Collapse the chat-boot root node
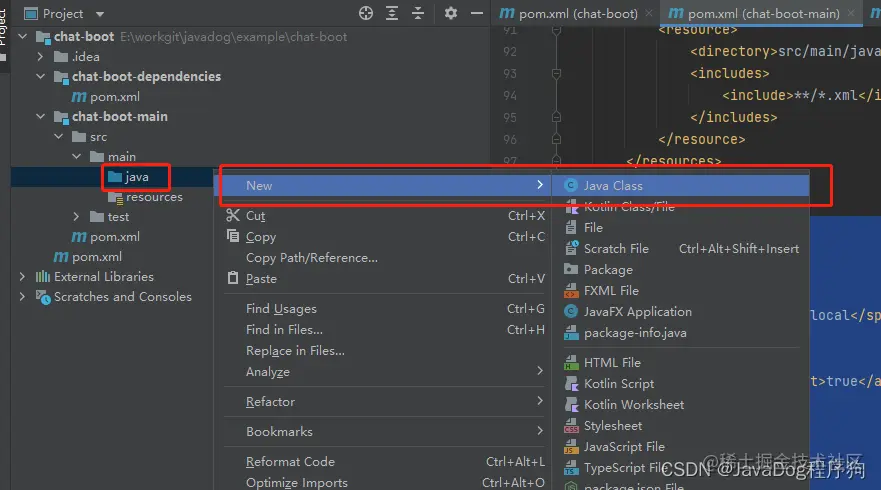881x490 pixels. pos(22,37)
